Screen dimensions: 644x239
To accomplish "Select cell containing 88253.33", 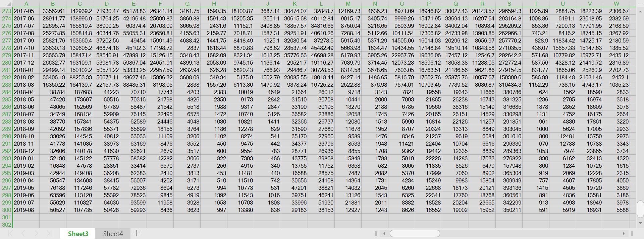I will [80, 77].
